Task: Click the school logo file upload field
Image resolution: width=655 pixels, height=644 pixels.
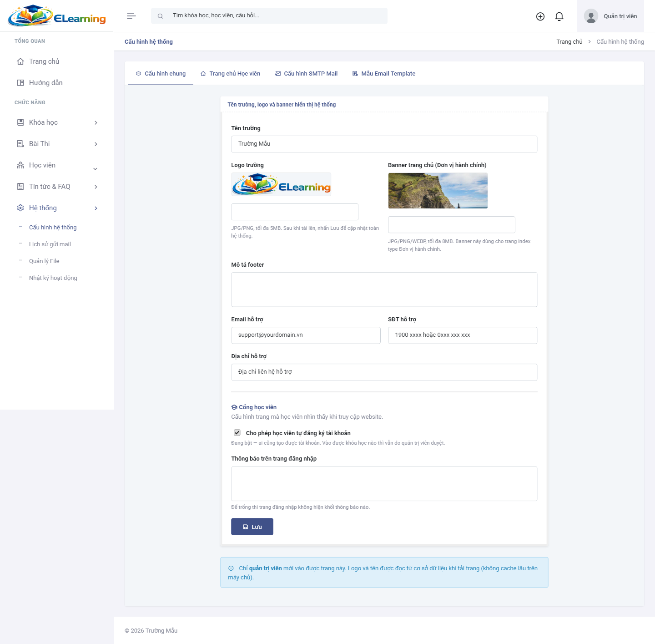Action: coord(295,212)
